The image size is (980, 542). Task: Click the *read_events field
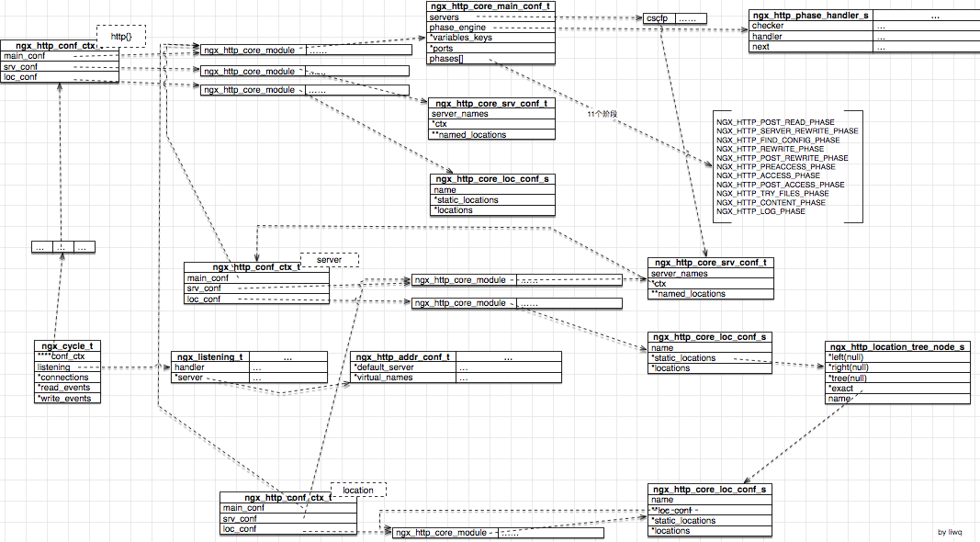68,388
